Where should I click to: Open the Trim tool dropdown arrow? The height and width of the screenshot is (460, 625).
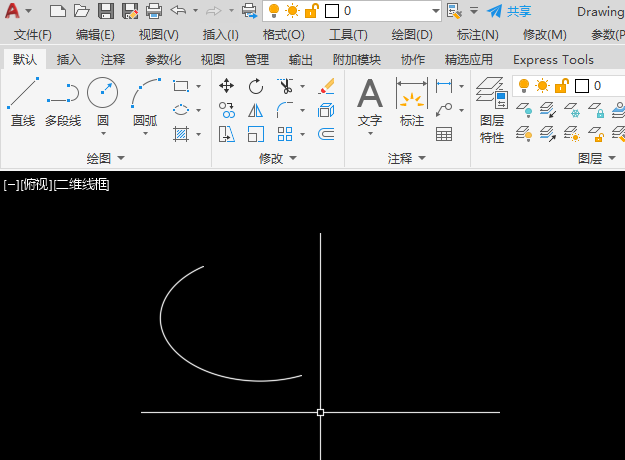coord(303,86)
